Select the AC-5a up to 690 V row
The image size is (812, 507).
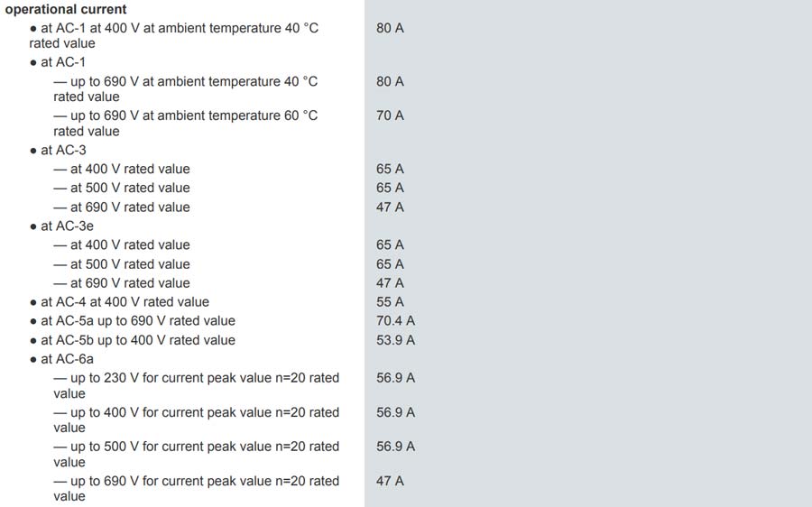click(x=133, y=321)
